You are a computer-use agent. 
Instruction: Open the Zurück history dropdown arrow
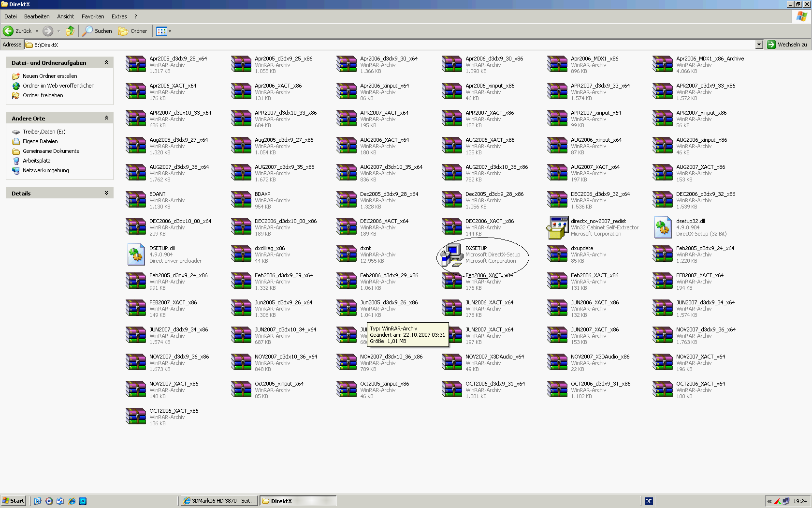tap(37, 31)
